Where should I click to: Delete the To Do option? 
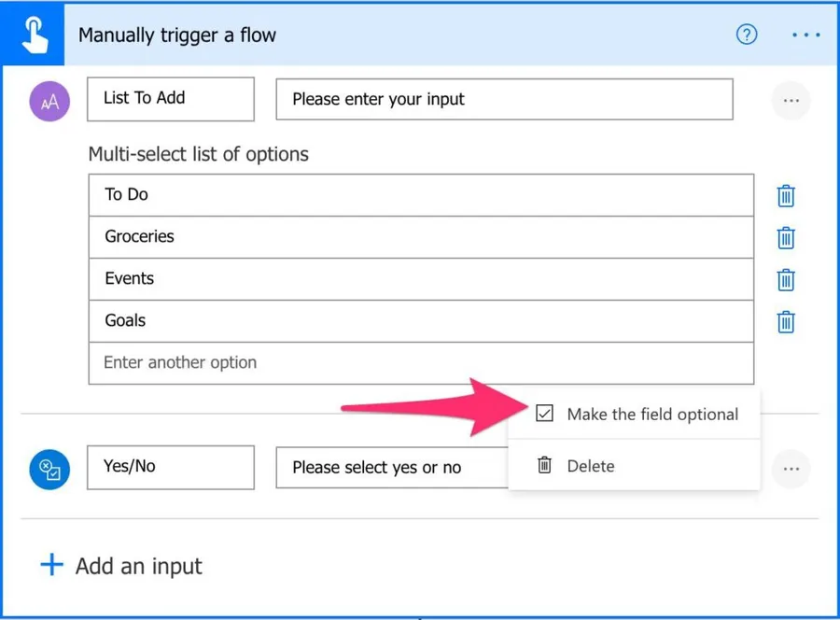point(786,196)
